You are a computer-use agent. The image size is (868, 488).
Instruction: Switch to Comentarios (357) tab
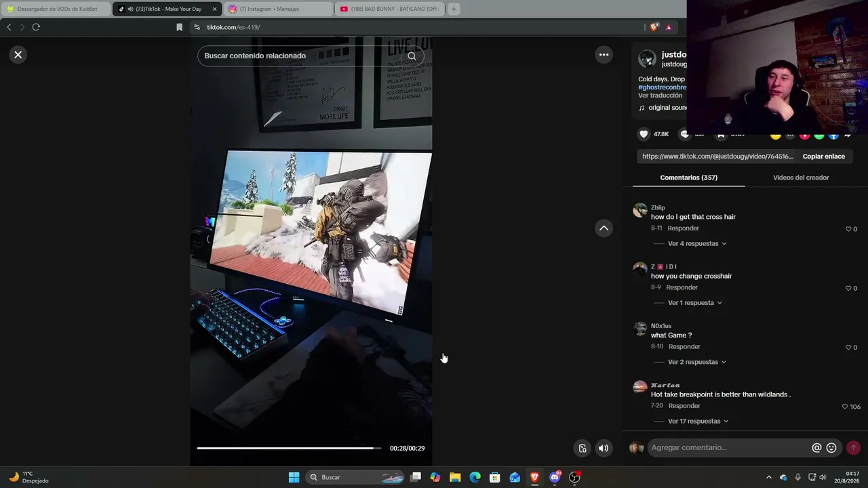coord(689,178)
